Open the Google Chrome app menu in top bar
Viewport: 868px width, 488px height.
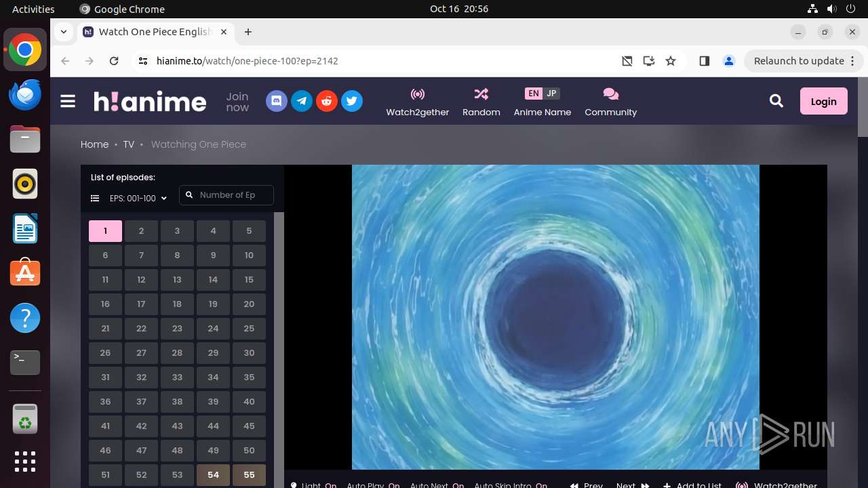123,9
